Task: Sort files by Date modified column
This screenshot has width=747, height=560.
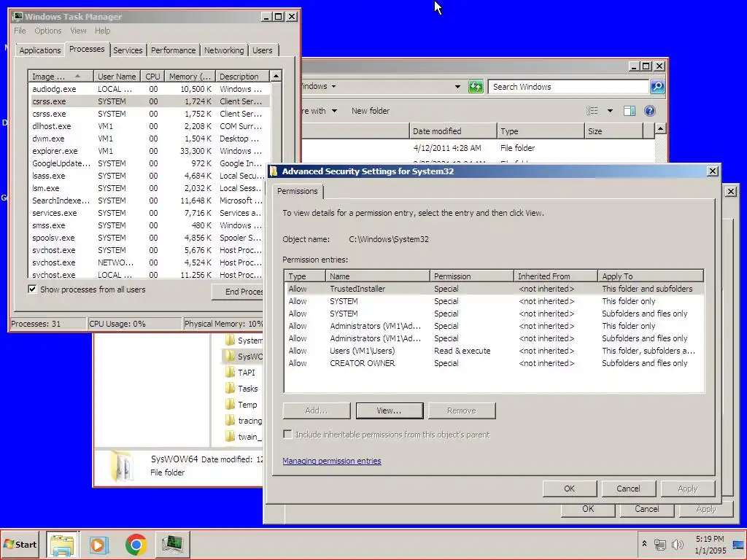Action: pos(452,131)
